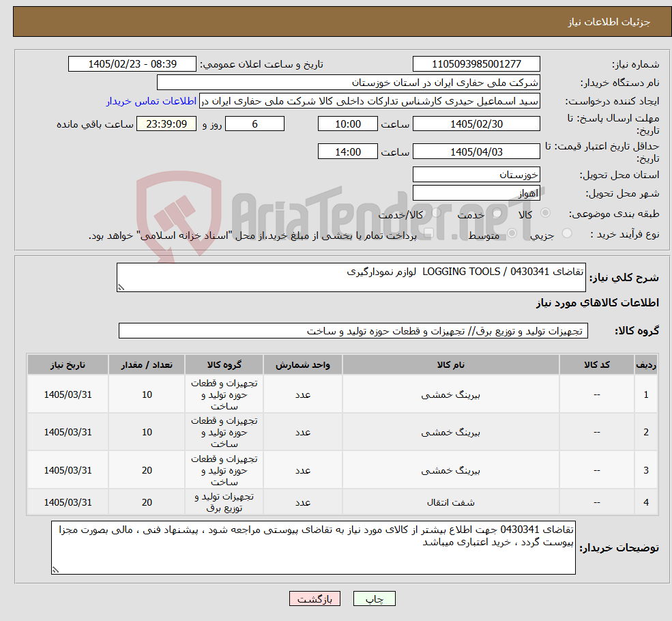Select the جزیی purchase type radio
Viewport: 672px width, 621px height.
tap(566, 233)
